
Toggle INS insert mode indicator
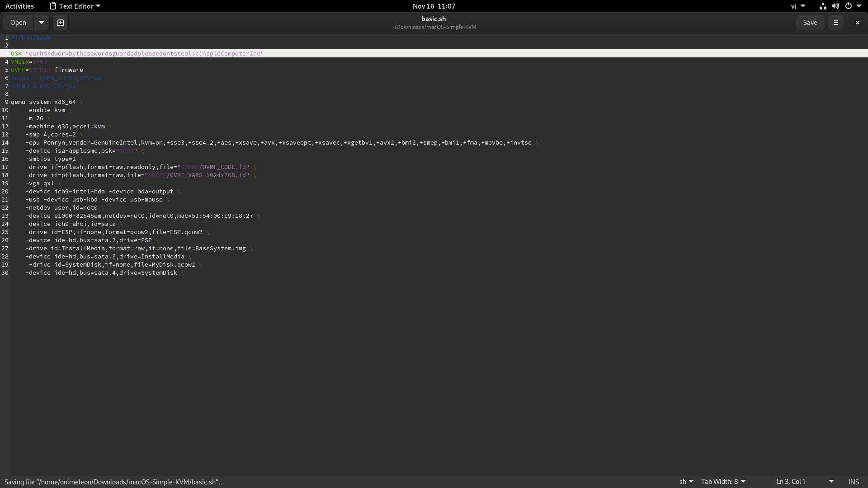pyautogui.click(x=854, y=482)
